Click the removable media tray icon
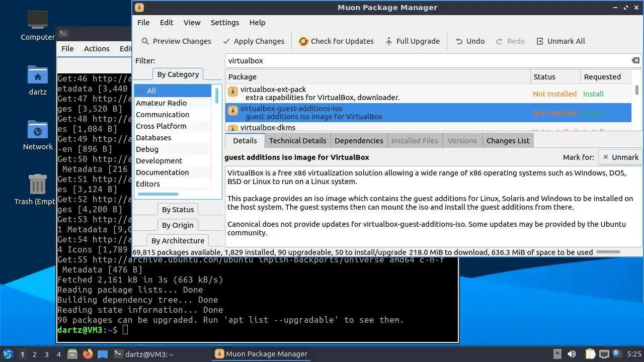Viewport: 644px width, 362px height. 557,354
